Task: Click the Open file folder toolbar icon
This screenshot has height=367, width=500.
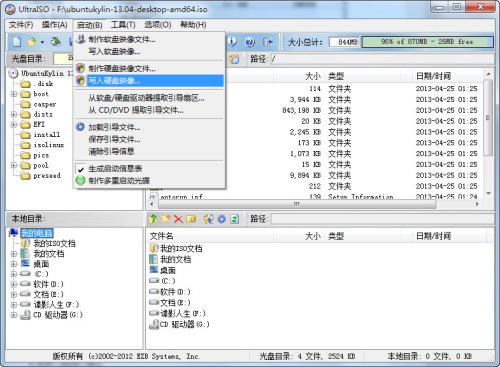Action: tap(31, 42)
